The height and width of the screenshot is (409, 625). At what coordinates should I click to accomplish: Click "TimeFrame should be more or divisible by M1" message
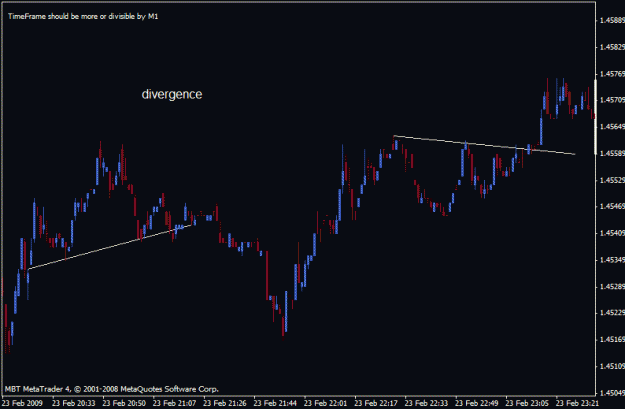tap(83, 16)
